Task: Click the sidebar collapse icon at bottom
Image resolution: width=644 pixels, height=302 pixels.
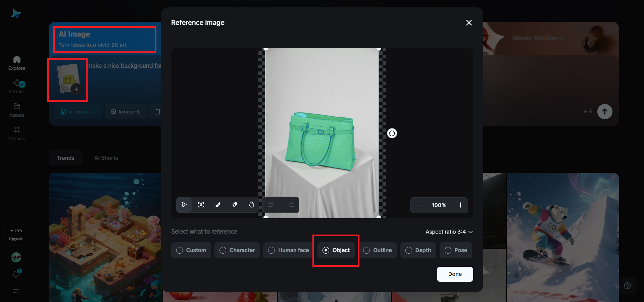Action: coord(16,291)
